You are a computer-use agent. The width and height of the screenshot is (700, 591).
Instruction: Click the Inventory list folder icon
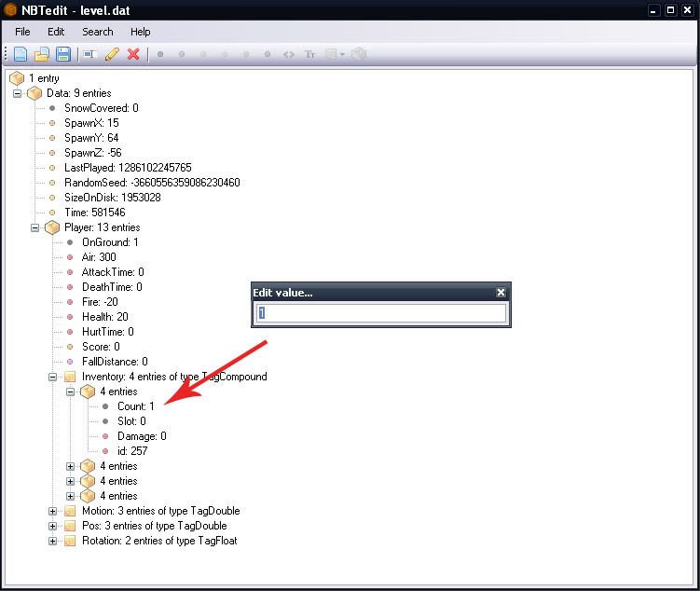[x=70, y=377]
